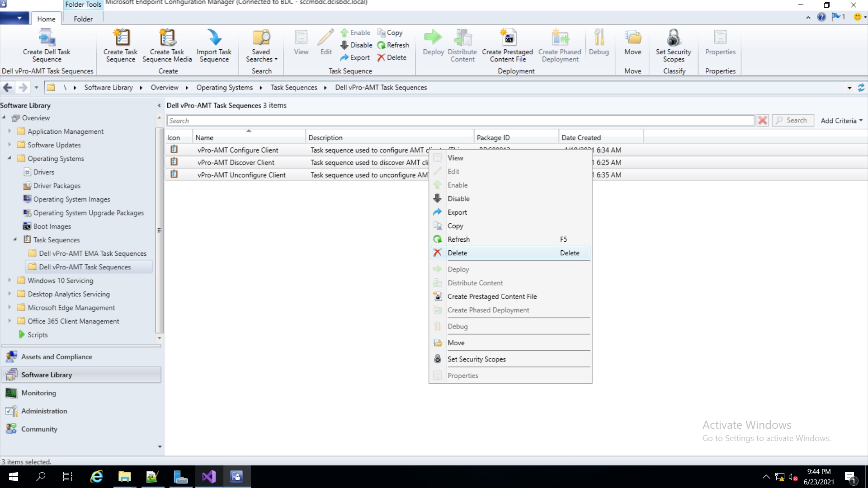Switch to the Folder ribbon tab
Image resolution: width=868 pixels, height=488 pixels.
83,19
